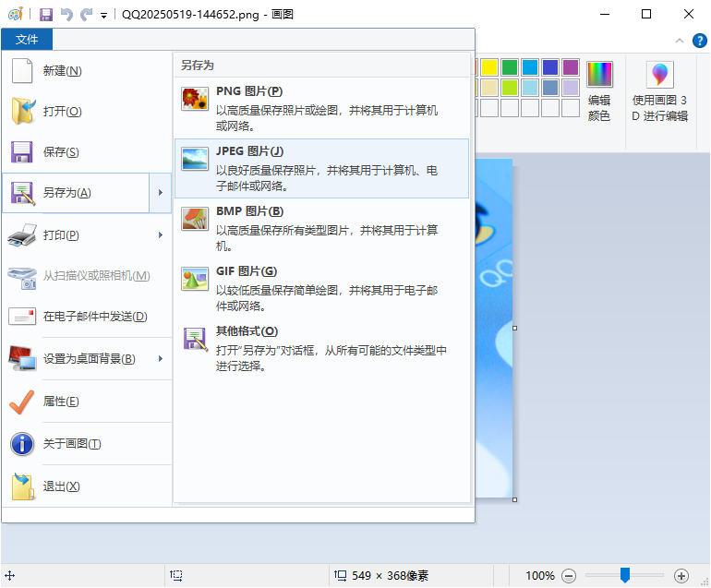Click the canvas right-edge resize handle
The width and height of the screenshot is (711, 588).
tap(514, 329)
